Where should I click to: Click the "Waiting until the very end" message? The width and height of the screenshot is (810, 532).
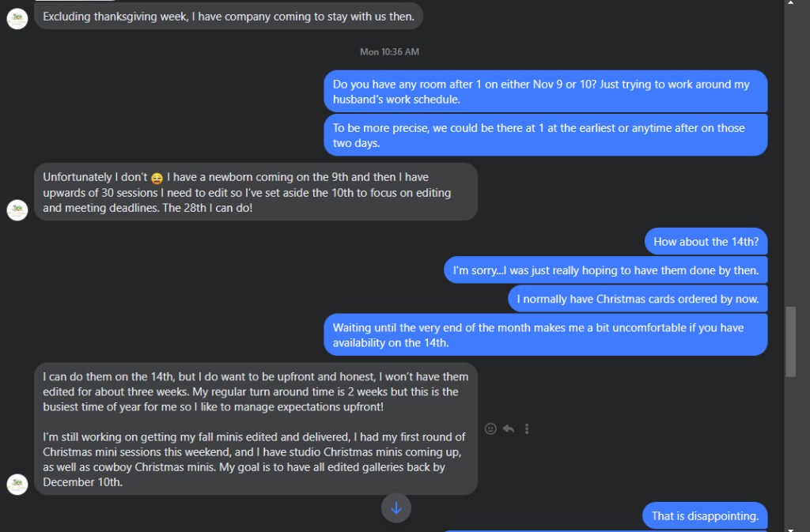pos(545,335)
